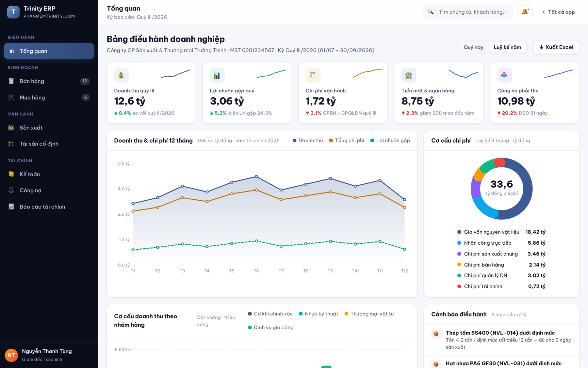Toggle Nhựa kỹ thuật legend item
Screen dimensions: 588x368
point(318,314)
